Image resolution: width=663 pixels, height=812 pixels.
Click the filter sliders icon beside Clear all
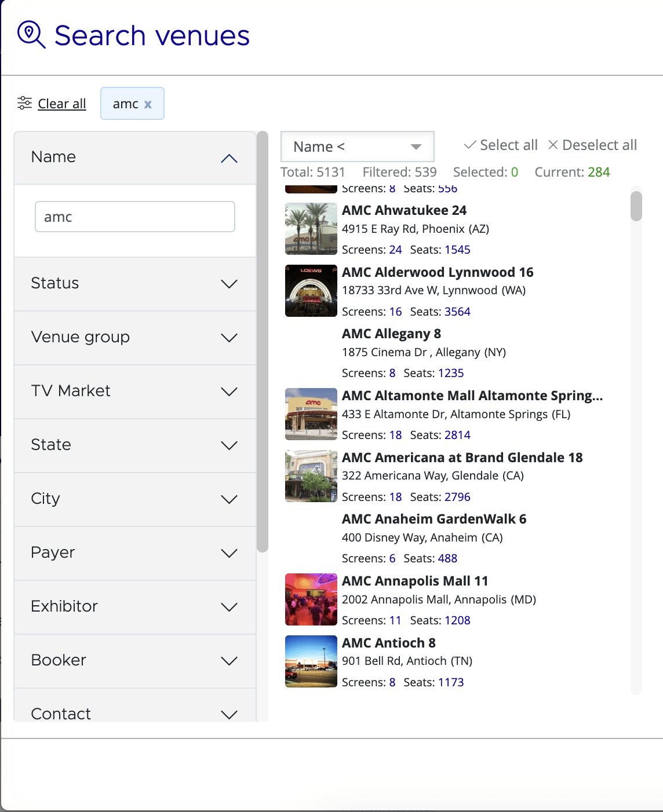(x=24, y=103)
